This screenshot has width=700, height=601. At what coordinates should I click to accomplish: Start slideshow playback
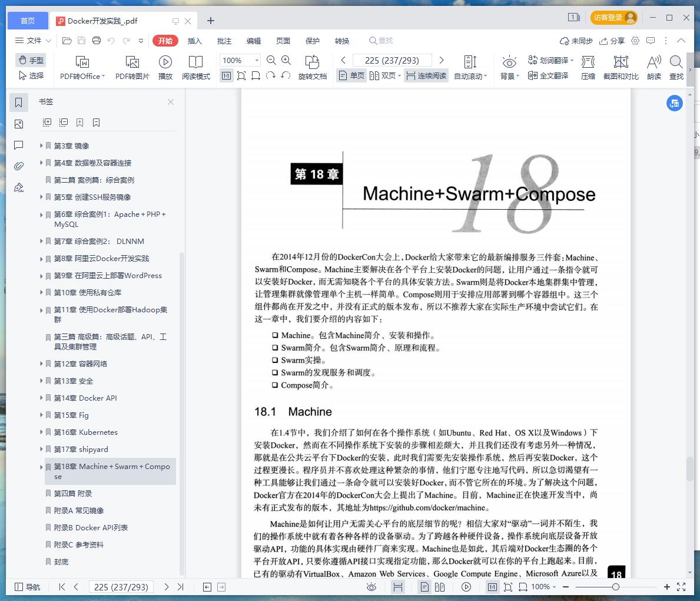pos(165,68)
